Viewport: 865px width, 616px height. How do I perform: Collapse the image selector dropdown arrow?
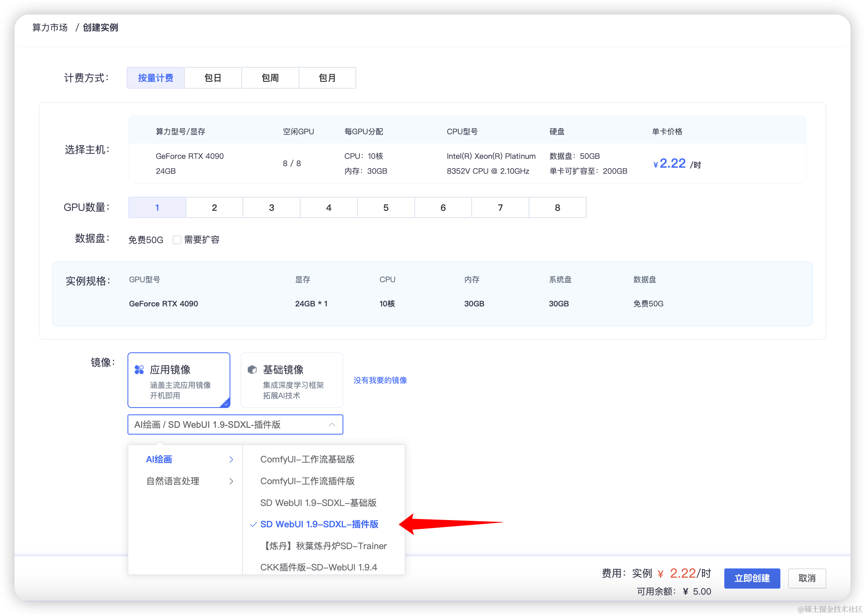(x=332, y=425)
